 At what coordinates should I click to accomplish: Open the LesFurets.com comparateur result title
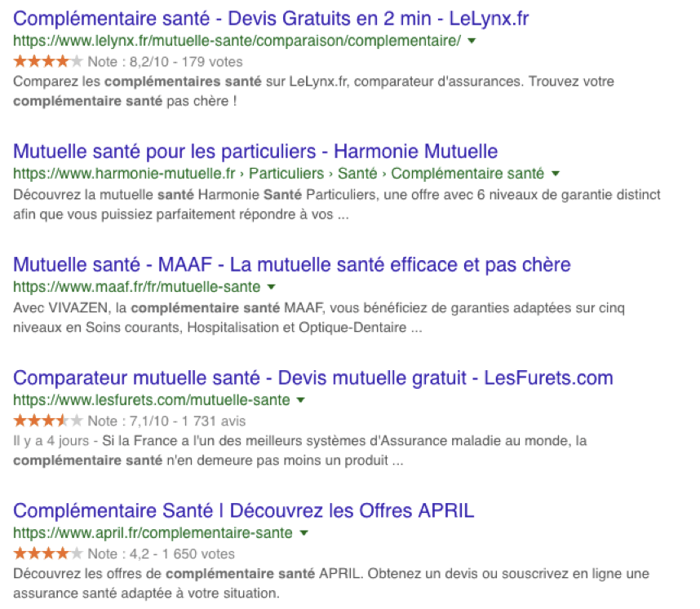[313, 378]
